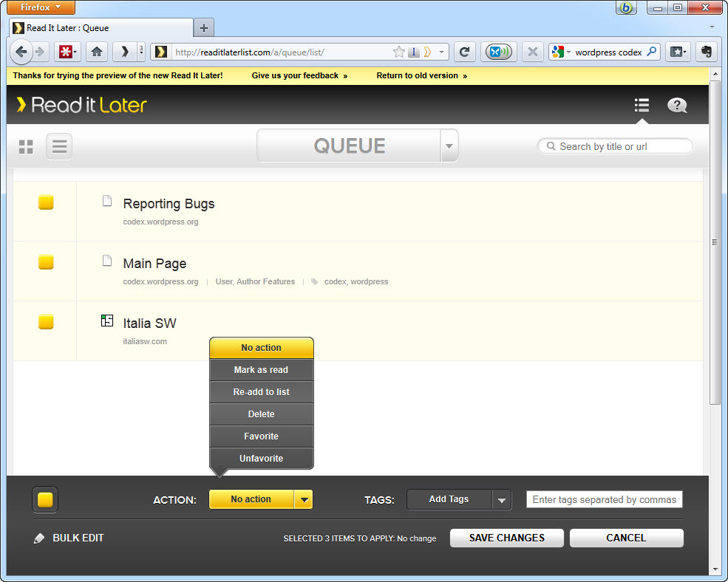Open the Reporting Bugs article title
Screen dimensions: 728x582
169,203
